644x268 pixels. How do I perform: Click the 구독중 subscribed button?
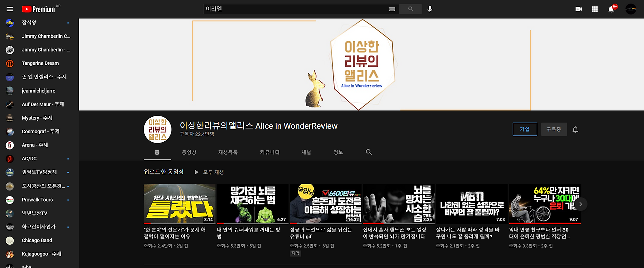pyautogui.click(x=554, y=129)
